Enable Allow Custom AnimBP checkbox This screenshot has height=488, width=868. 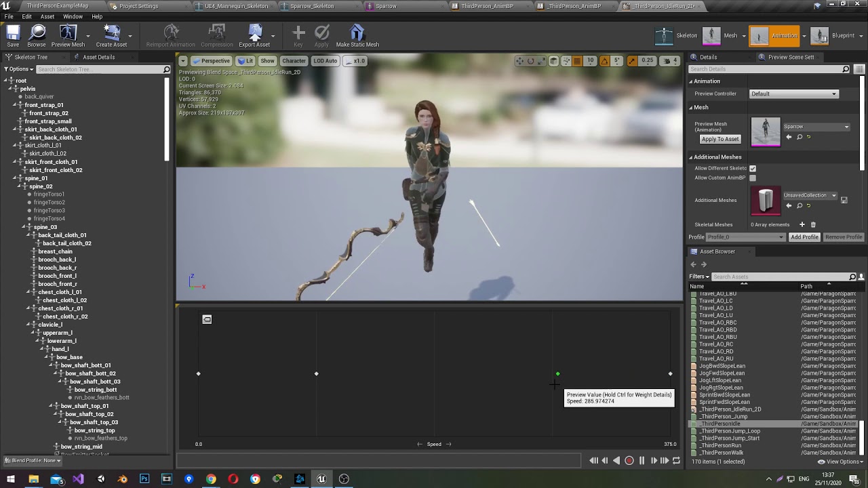click(x=753, y=178)
